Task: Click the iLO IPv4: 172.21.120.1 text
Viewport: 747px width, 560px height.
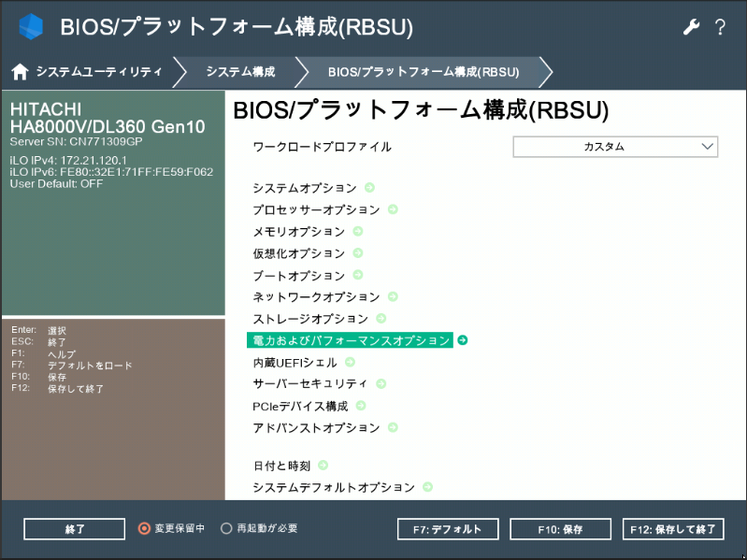Action: (x=68, y=160)
